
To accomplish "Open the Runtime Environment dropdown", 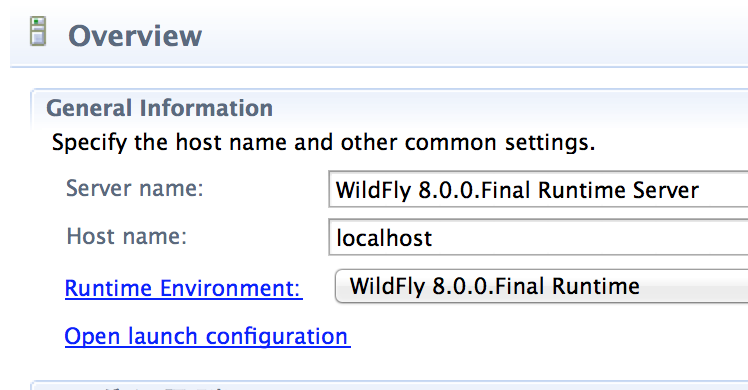I will click(x=541, y=286).
